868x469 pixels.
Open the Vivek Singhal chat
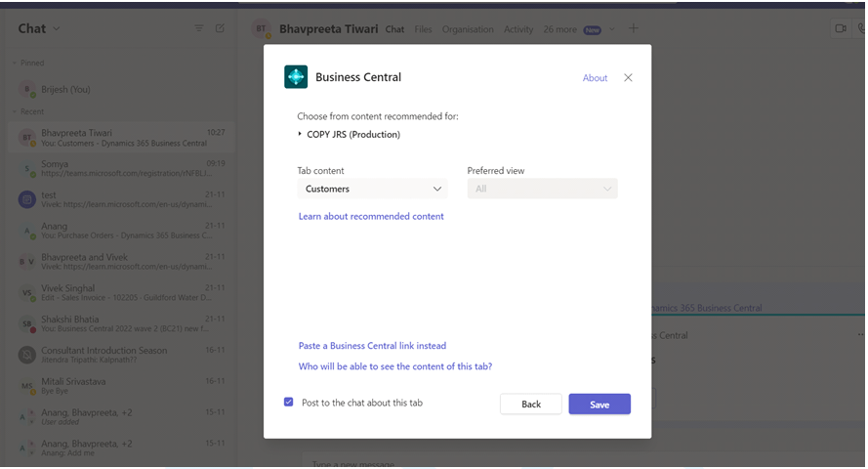[122, 292]
